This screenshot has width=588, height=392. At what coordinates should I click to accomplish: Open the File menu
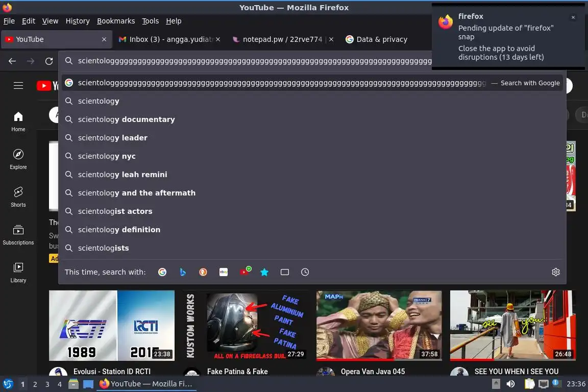click(x=9, y=21)
